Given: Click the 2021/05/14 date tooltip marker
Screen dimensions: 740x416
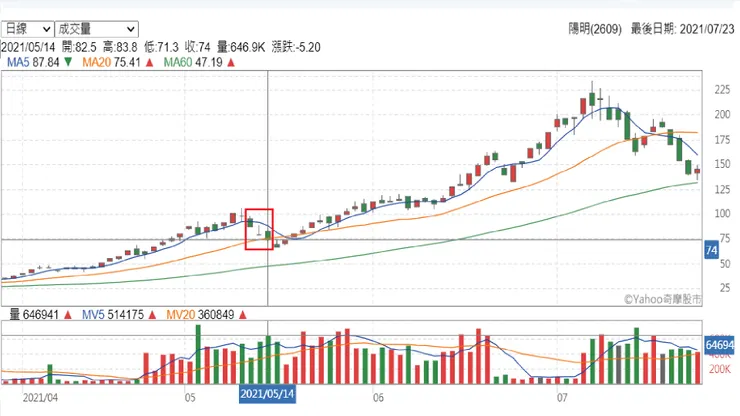Looking at the screenshot, I should (267, 394).
